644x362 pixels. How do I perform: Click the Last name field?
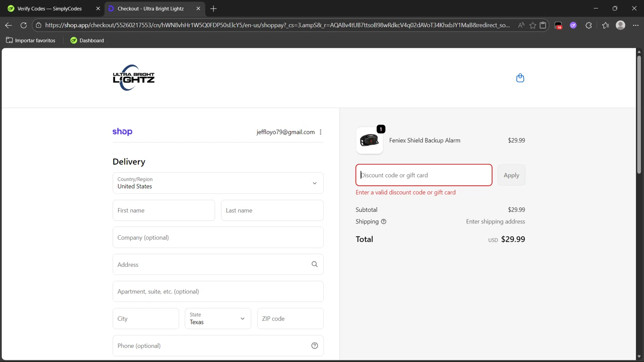tap(272, 210)
